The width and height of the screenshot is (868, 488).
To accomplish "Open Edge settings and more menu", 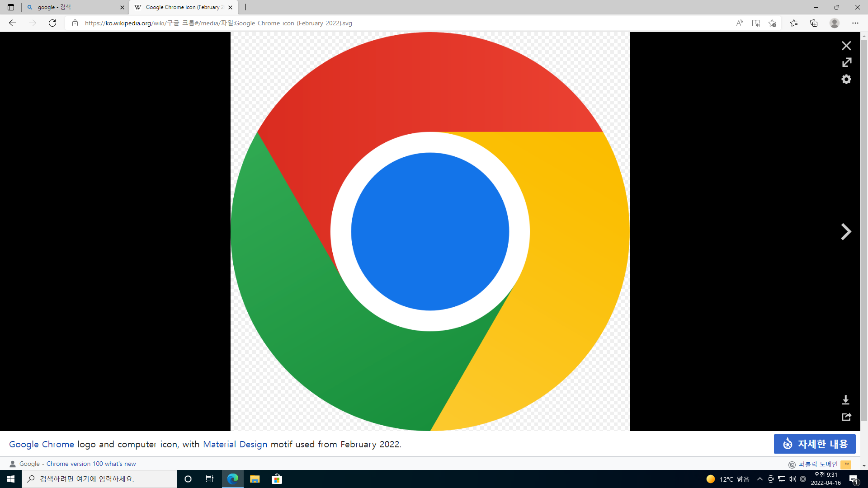I will coord(855,23).
